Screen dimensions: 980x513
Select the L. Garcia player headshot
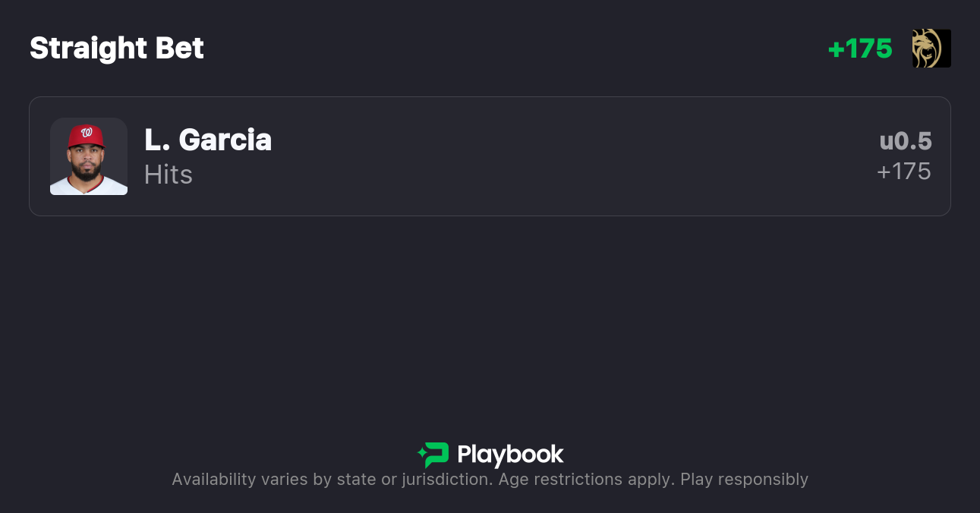89,156
